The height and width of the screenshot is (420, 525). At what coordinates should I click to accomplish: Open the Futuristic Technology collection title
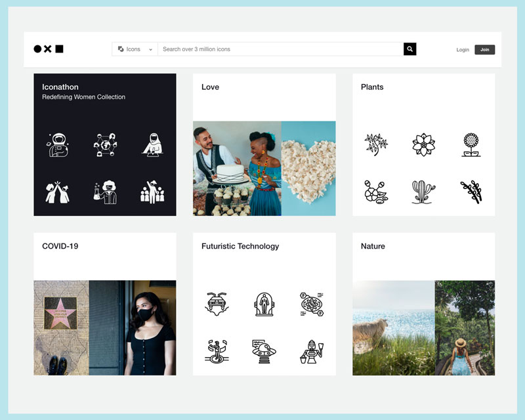(x=240, y=246)
